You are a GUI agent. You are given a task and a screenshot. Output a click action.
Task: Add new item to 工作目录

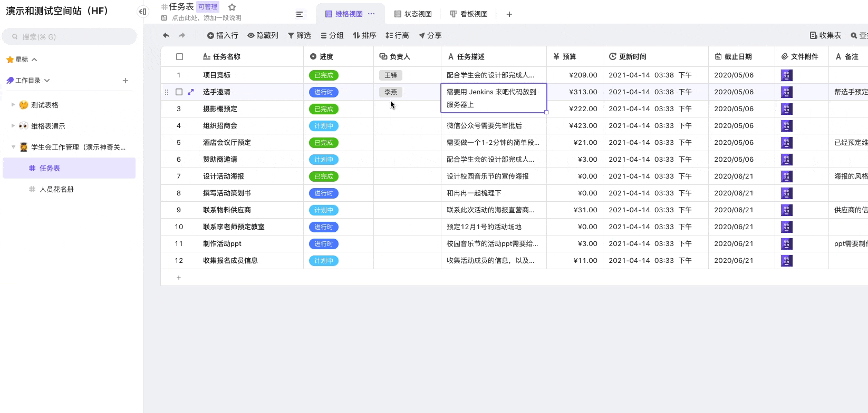126,81
